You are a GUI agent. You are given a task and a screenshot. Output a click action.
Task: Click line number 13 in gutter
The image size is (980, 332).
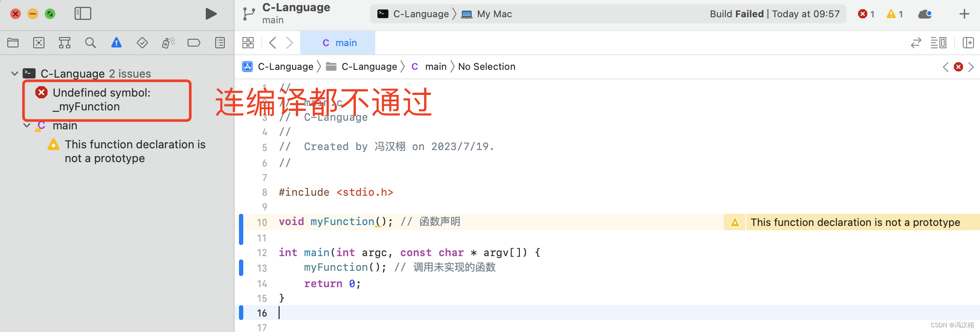tap(262, 268)
